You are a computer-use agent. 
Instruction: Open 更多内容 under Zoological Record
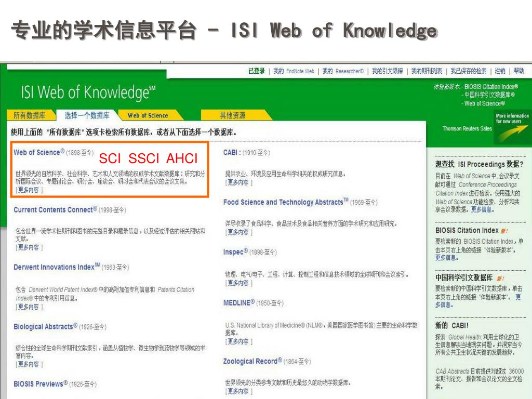(x=238, y=391)
